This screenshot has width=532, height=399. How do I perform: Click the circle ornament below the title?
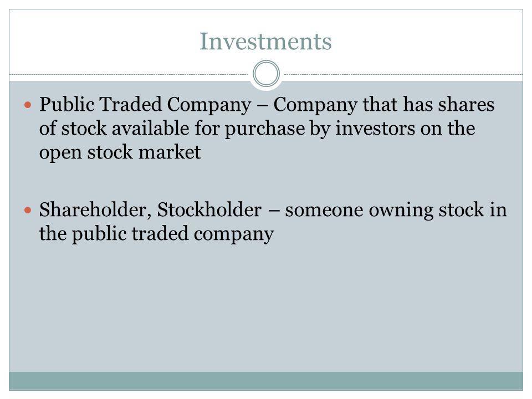(267, 74)
